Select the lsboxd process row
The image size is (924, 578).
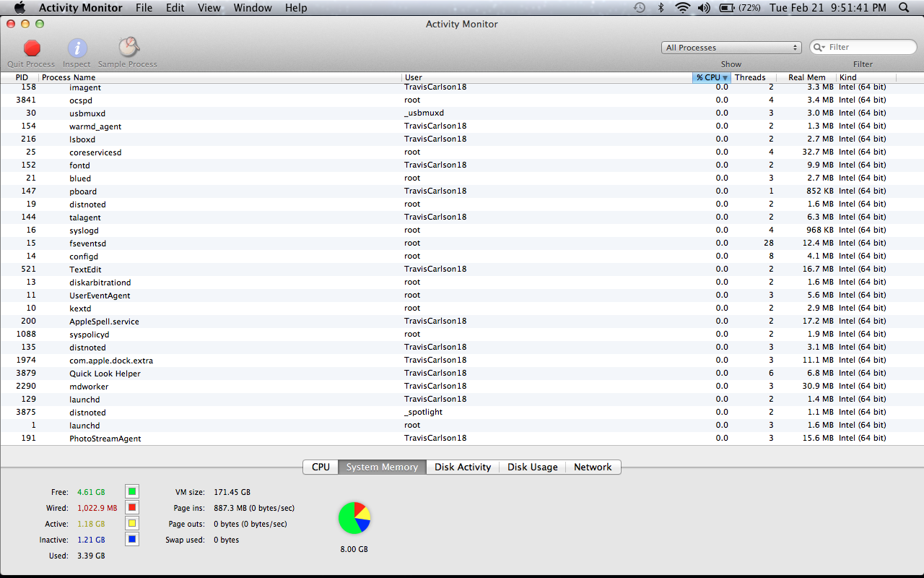tap(462, 139)
